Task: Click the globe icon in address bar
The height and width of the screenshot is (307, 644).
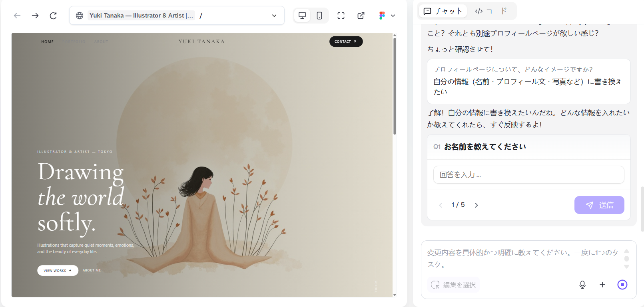Action: (80, 16)
